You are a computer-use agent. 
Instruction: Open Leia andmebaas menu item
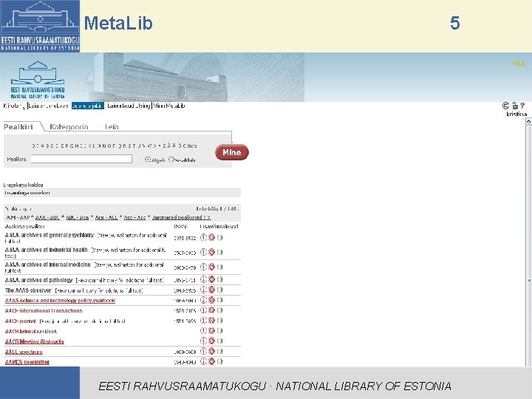[x=49, y=106]
